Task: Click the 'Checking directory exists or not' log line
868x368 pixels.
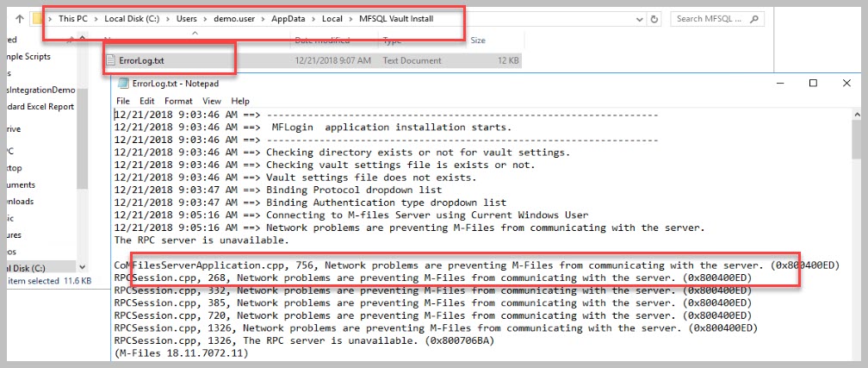Action: tap(342, 153)
